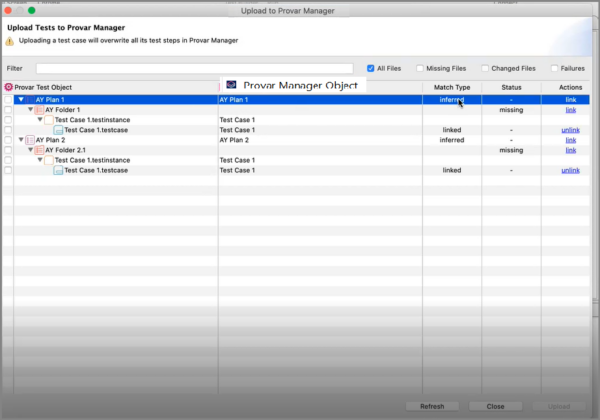The height and width of the screenshot is (420, 600).
Task: Enable the Missing Files filter checkbox
Action: (420, 68)
